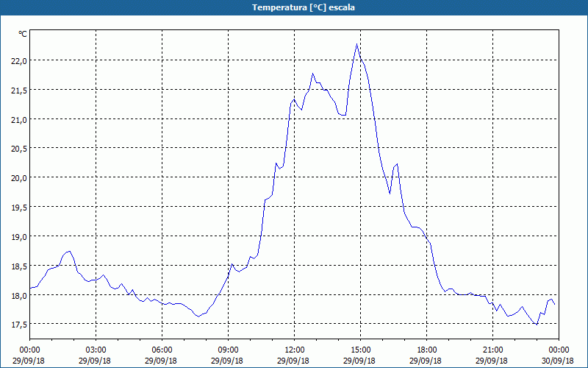The width and height of the screenshot is (588, 368).
Task: Click the 21:00 time axis label
Action: [492, 350]
